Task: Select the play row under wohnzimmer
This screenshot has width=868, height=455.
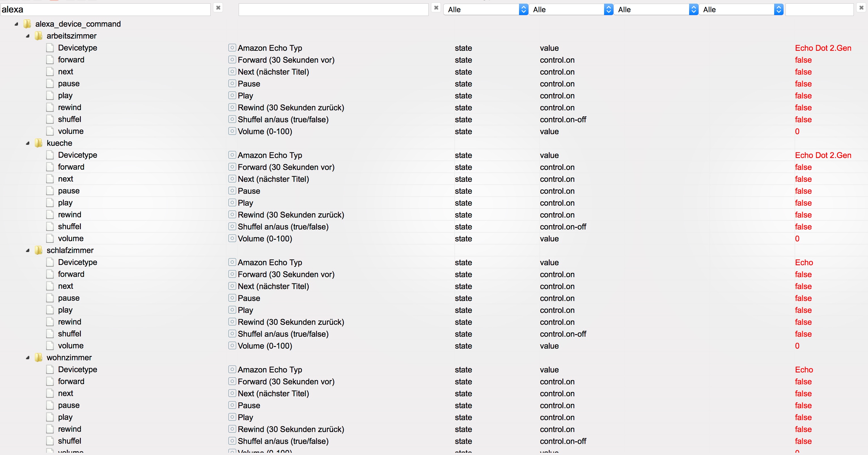Action: click(x=434, y=417)
